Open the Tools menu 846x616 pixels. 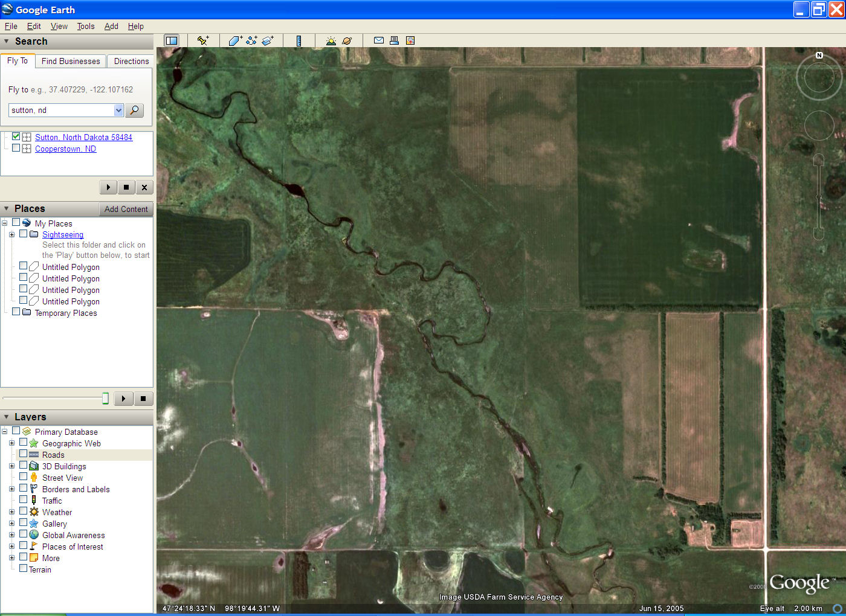[x=86, y=26]
